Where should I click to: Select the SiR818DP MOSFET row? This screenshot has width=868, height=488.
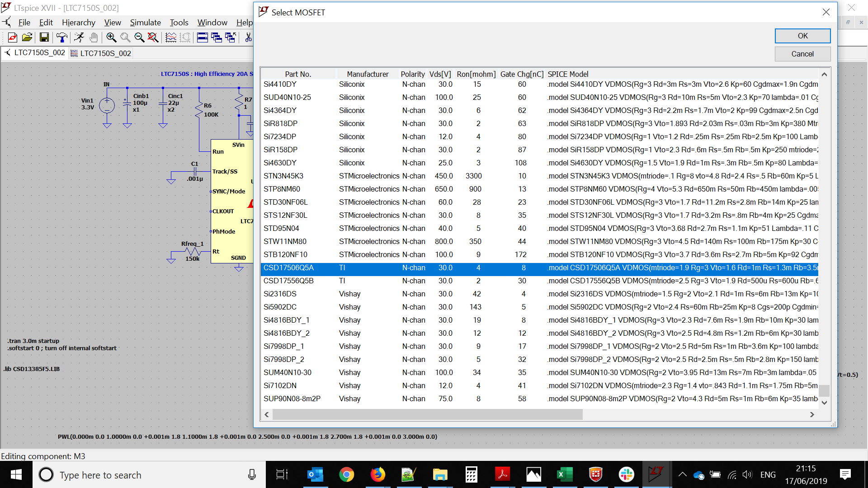(540, 124)
